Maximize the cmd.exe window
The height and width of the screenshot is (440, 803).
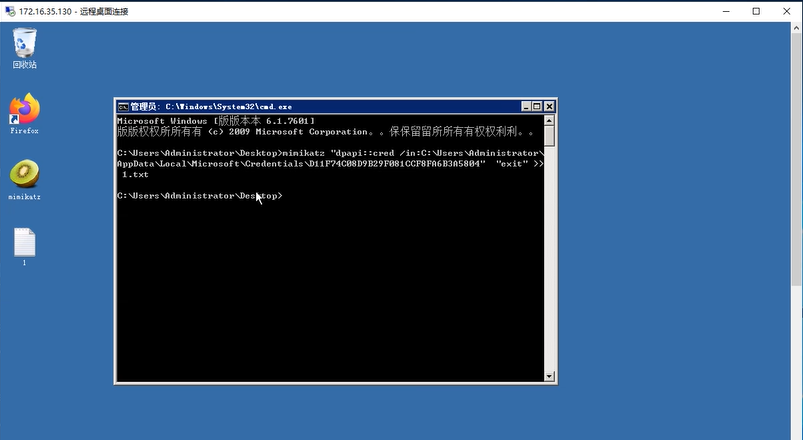537,106
